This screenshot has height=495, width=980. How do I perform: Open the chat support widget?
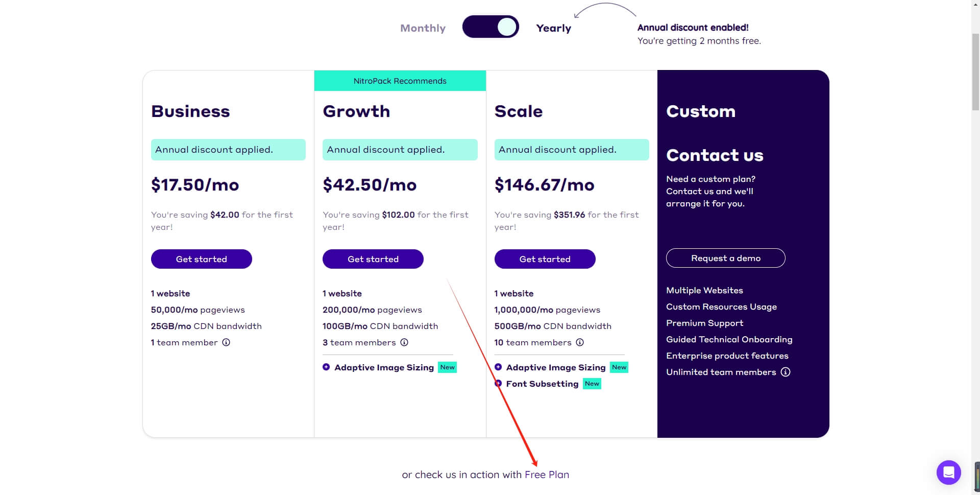pyautogui.click(x=948, y=472)
